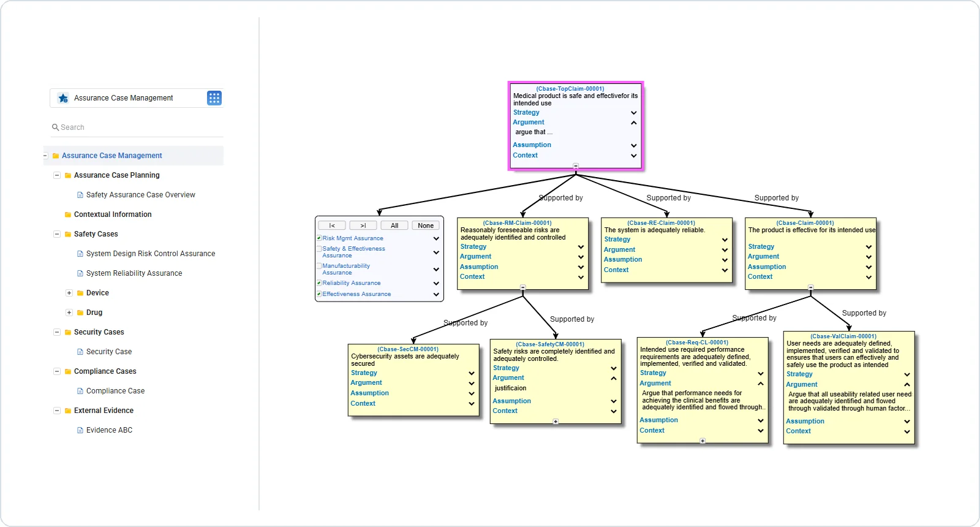This screenshot has height=527, width=980.
Task: Collapse the Assurance Case Management root tree node
Action: pos(45,156)
